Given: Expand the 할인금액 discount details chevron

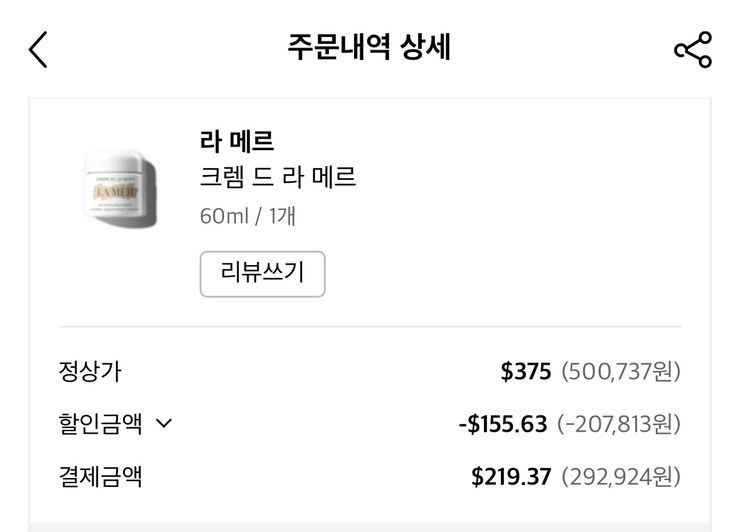Looking at the screenshot, I should [165, 424].
